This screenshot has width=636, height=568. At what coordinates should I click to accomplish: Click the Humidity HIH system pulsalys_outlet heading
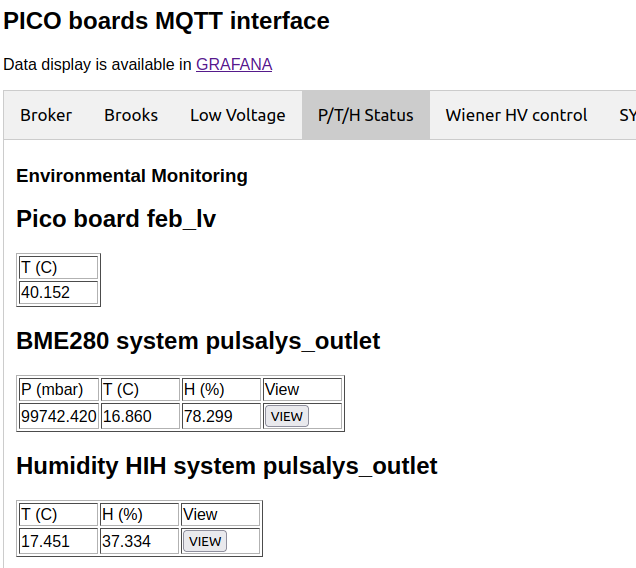pos(227,466)
